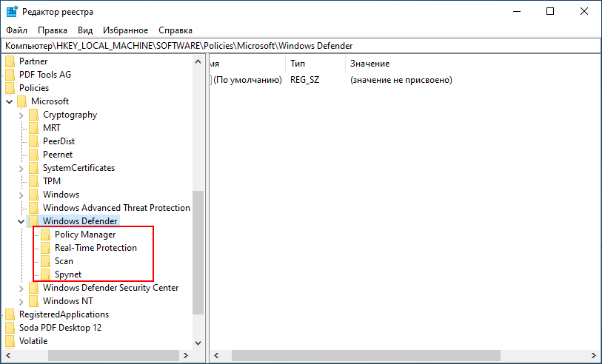602x364 pixels.
Task: Select the MRT key label
Action: tap(51, 128)
